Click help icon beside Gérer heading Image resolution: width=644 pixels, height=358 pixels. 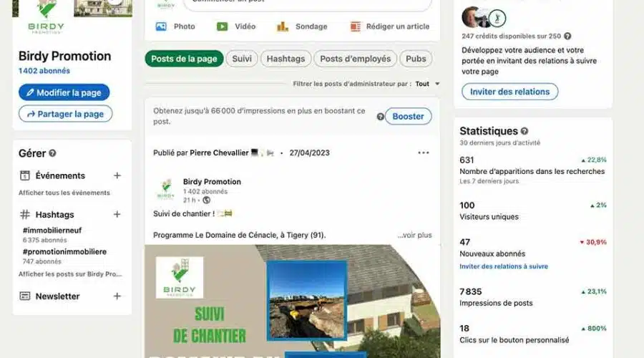pyautogui.click(x=52, y=153)
